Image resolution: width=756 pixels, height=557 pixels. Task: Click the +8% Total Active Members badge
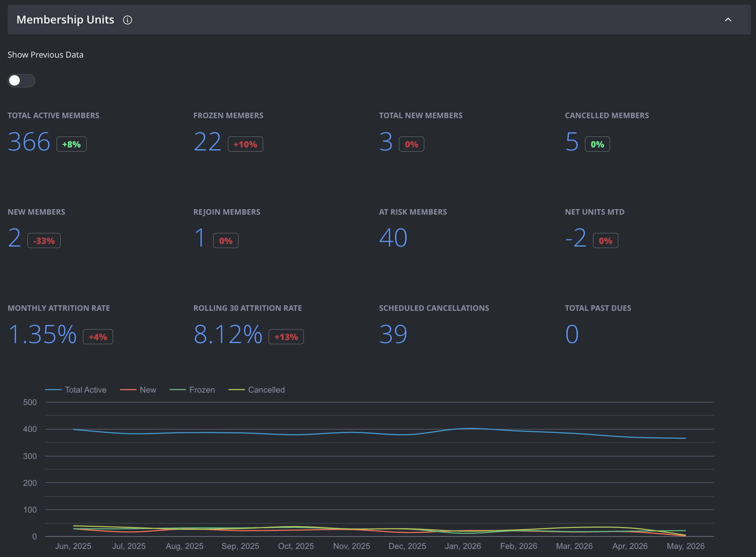72,144
